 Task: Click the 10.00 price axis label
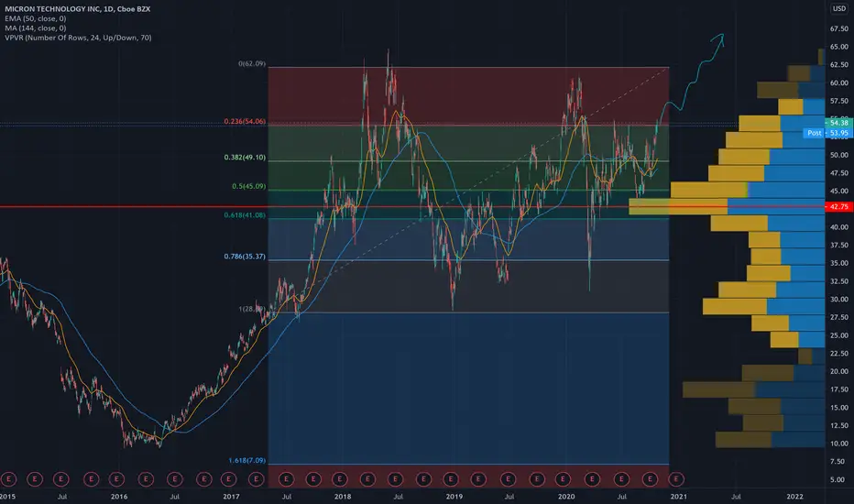click(x=838, y=444)
